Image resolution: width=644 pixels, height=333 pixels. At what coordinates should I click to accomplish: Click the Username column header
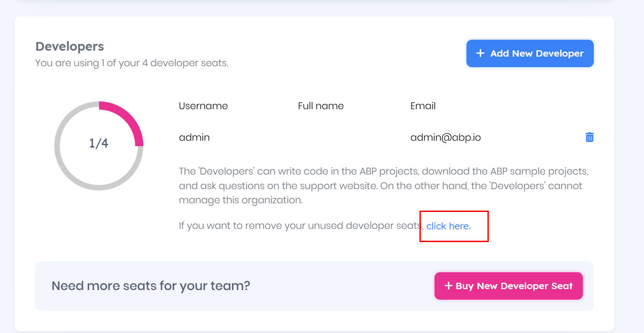[203, 106]
